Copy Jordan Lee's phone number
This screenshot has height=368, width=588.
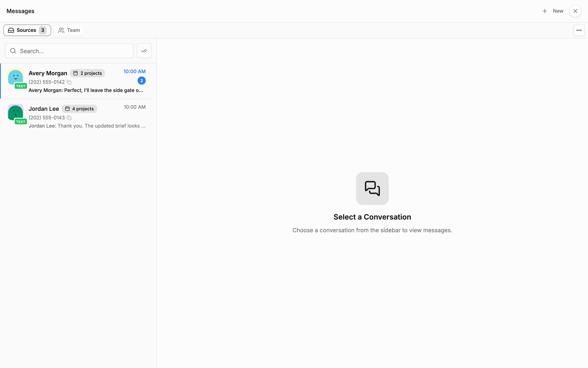[x=69, y=118]
